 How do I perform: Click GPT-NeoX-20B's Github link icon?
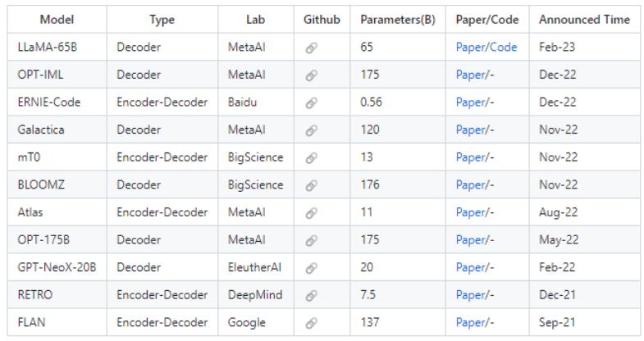311,267
